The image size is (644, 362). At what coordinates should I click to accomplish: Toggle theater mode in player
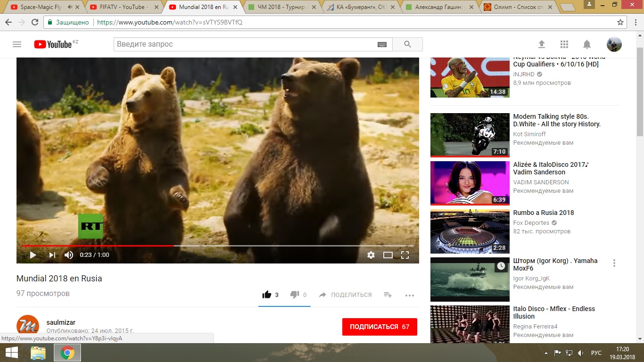[388, 255]
